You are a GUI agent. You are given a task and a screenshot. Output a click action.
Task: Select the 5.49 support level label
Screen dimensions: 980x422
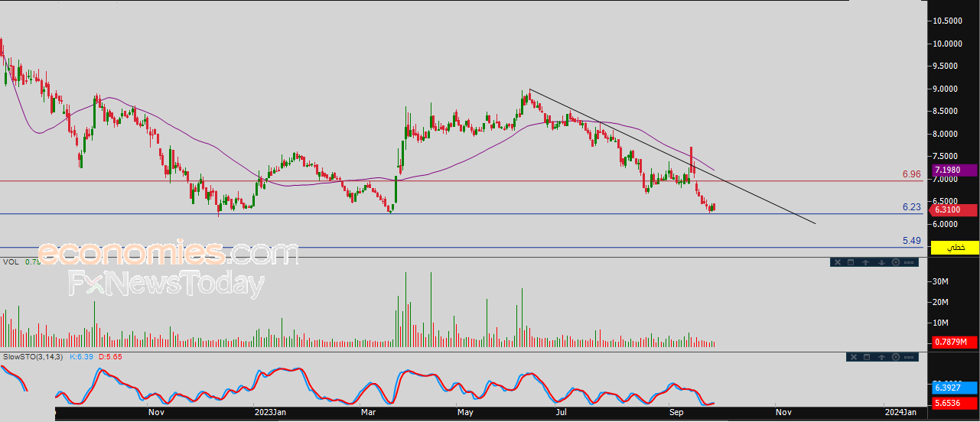coord(911,241)
